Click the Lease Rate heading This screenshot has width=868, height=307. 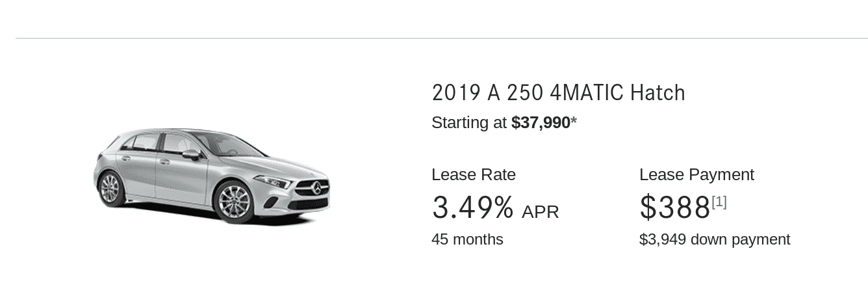pos(474,174)
